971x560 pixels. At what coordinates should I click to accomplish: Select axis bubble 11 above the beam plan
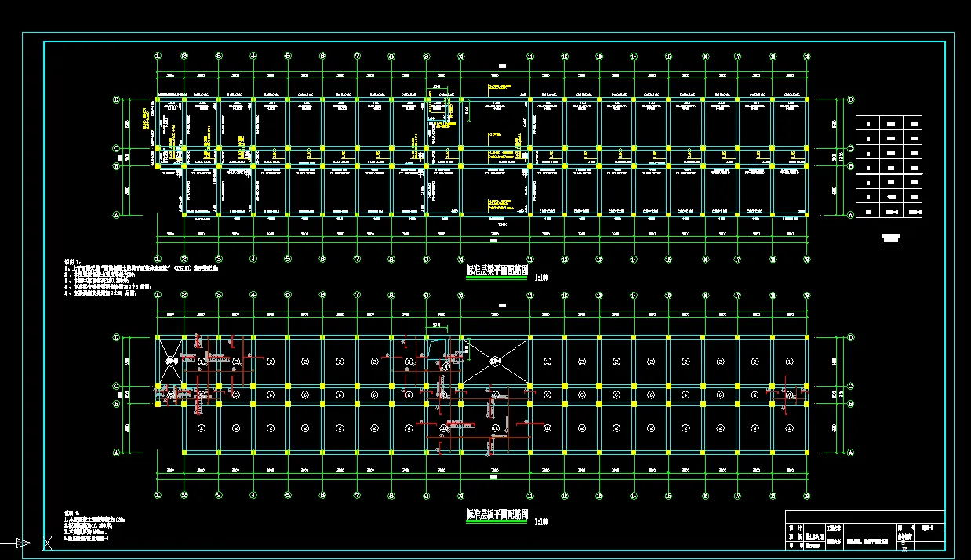(x=530, y=56)
